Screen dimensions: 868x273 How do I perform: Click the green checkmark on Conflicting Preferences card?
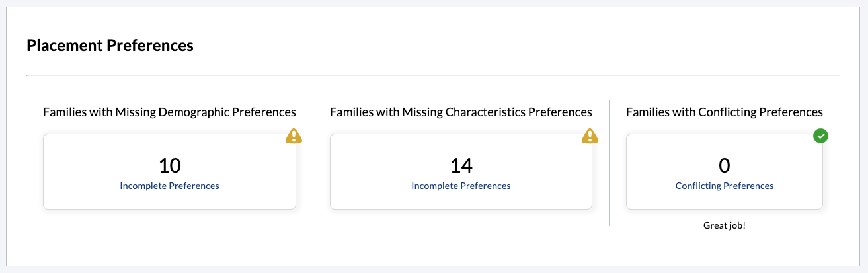[820, 136]
